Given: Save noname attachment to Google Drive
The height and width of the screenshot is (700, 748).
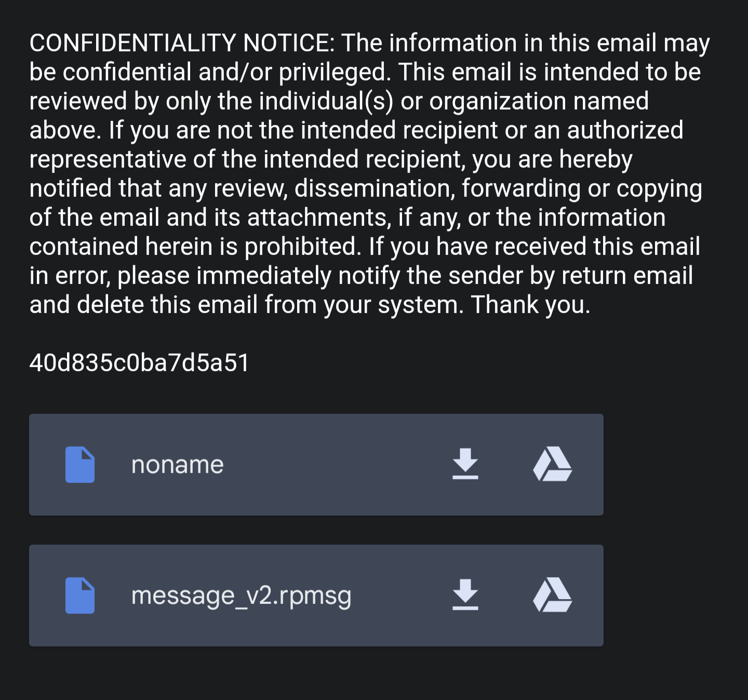Looking at the screenshot, I should [552, 464].
